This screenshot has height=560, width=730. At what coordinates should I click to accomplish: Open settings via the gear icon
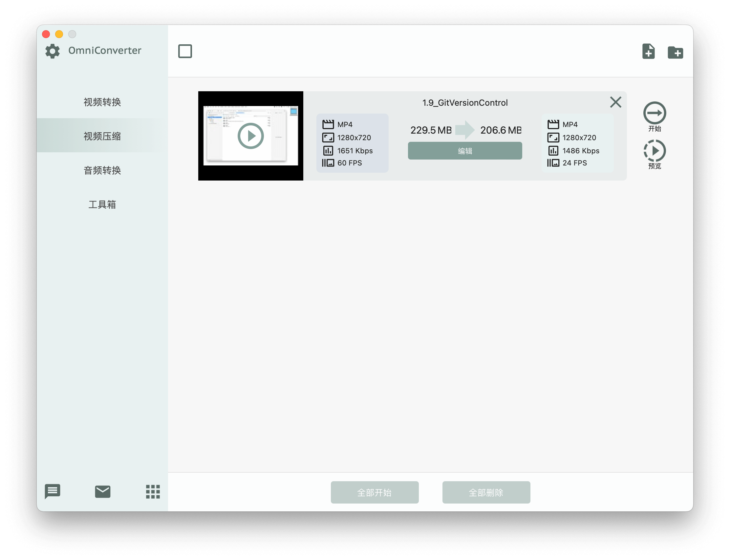[53, 51]
